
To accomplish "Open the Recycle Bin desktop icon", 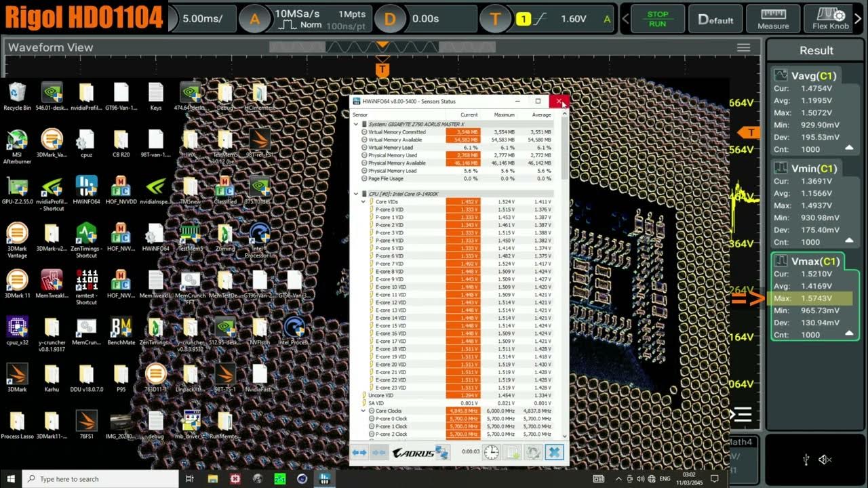I will click(x=18, y=97).
